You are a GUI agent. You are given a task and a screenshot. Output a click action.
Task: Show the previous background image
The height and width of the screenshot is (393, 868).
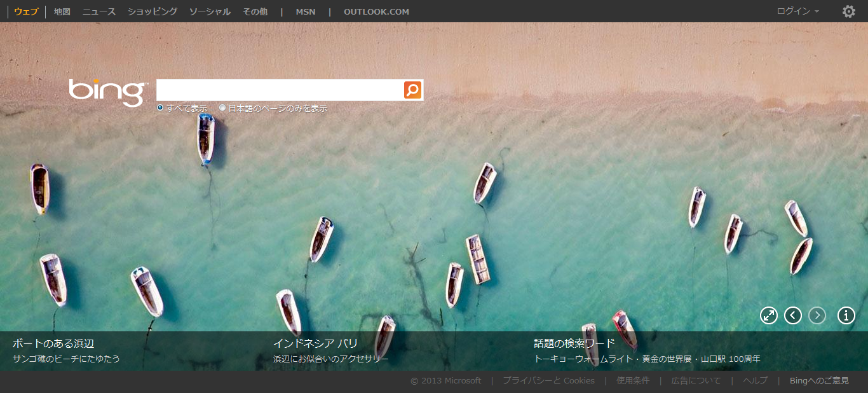coord(793,315)
